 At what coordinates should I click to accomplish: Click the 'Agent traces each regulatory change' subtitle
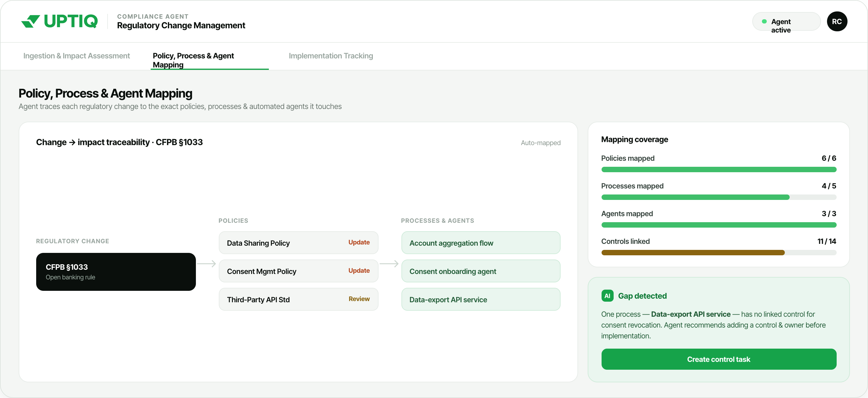[180, 106]
